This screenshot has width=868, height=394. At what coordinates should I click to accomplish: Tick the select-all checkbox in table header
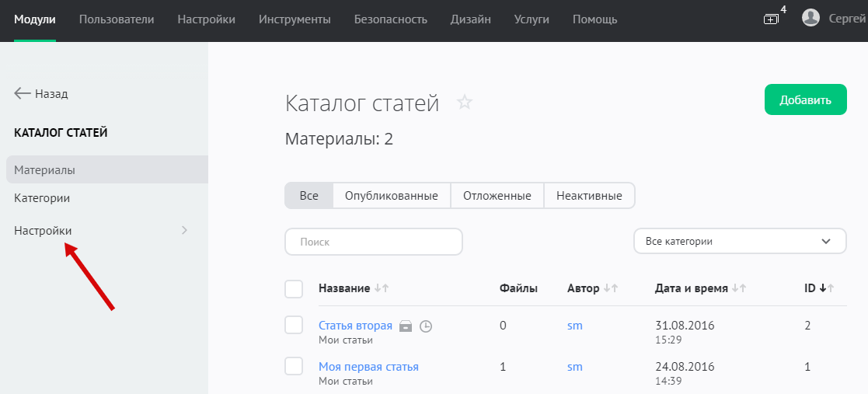[294, 289]
